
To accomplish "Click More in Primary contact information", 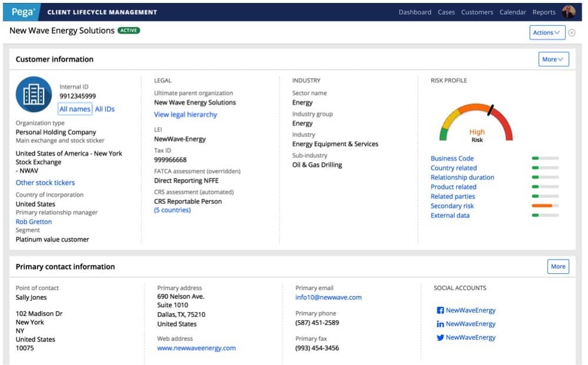I will pyautogui.click(x=558, y=266).
